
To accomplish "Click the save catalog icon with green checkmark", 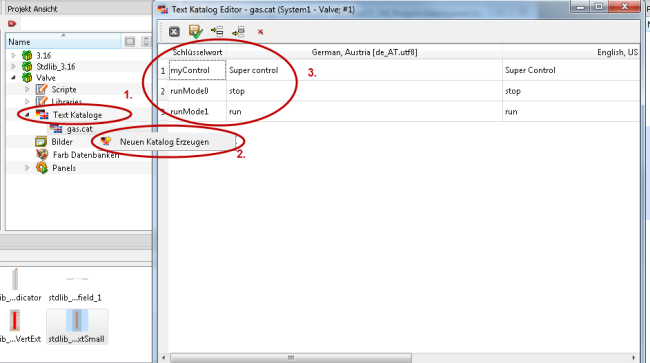I will 195,31.
